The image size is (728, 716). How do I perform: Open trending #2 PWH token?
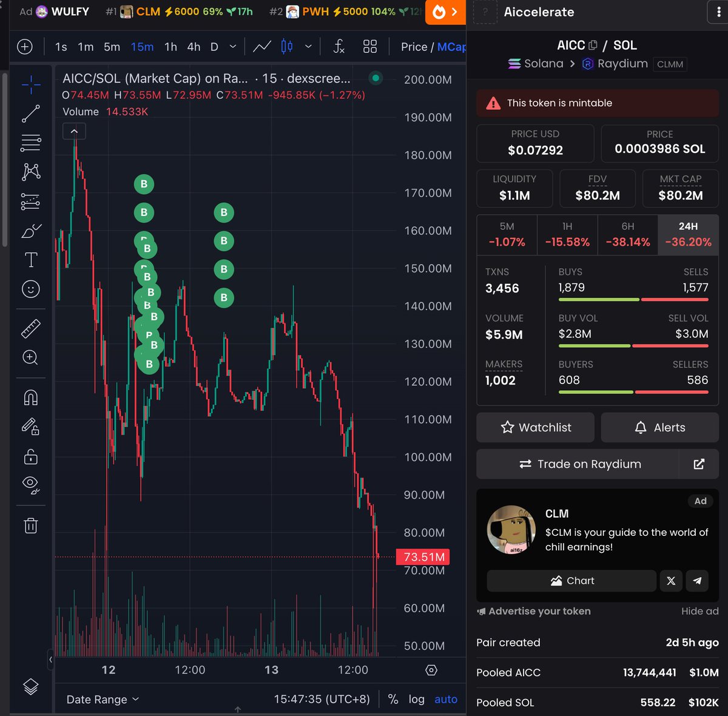pos(346,12)
